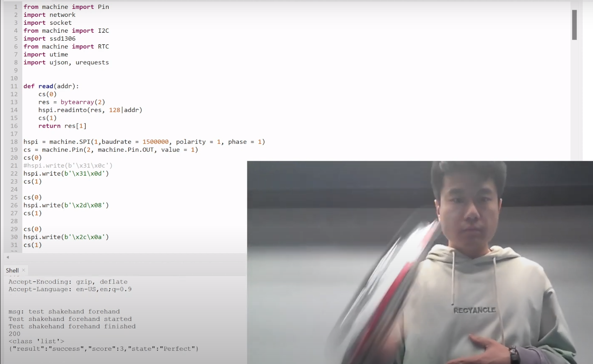
Task: Click 'Test shakehand forehand finished' output
Action: tap(72, 327)
